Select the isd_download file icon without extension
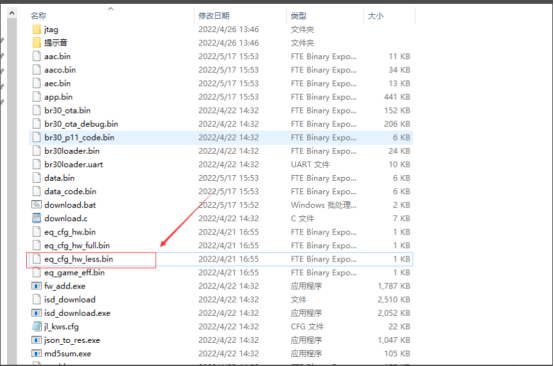The height and width of the screenshot is (366, 554). (36, 300)
